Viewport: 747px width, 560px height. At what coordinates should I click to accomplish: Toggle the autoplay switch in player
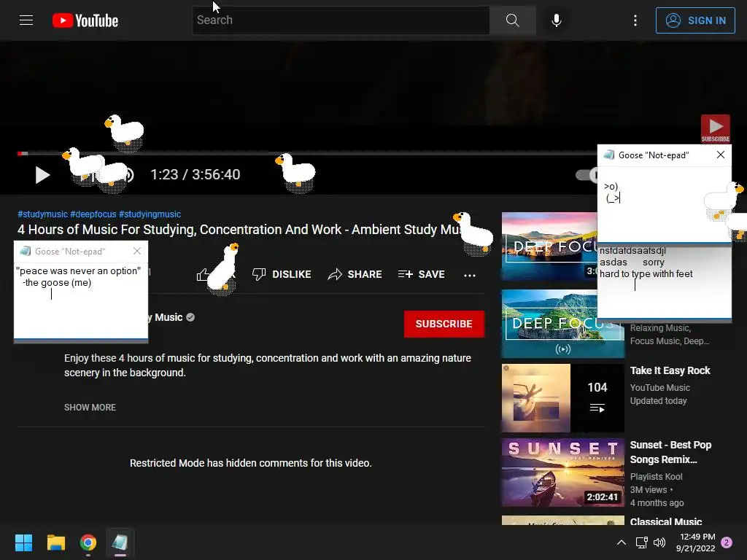tap(587, 175)
